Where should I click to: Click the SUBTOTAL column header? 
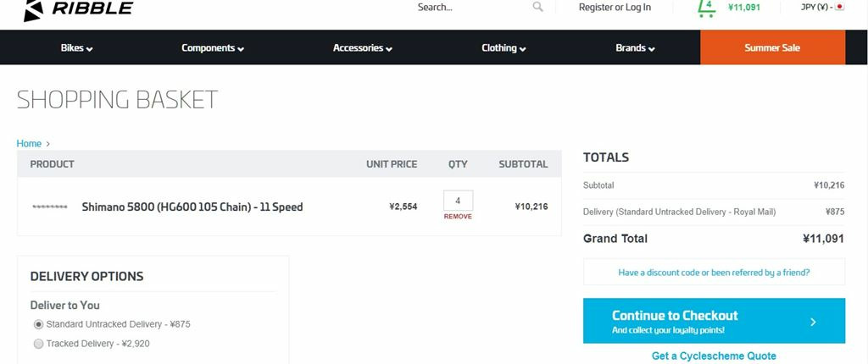(523, 164)
